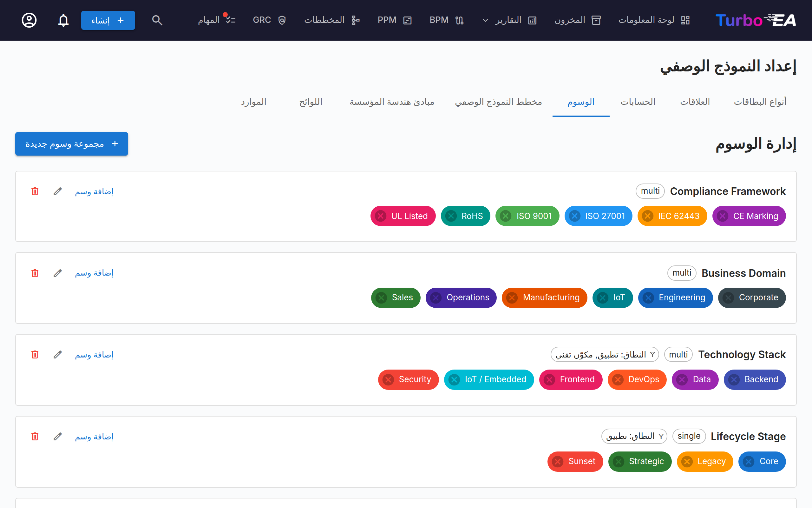The image size is (812, 508).
Task: Click إضافة وسم for Business Domain
Action: click(x=94, y=273)
